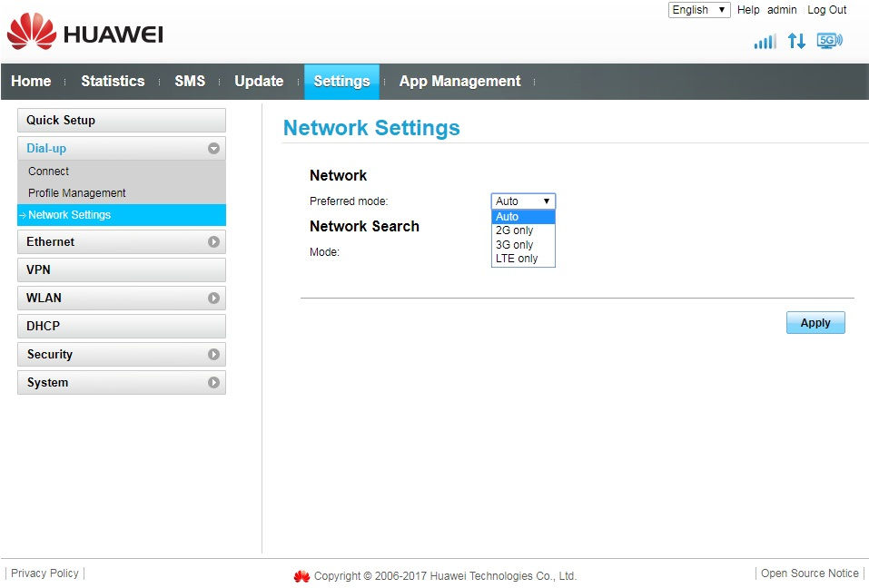Click the upload/download traffic arrows icon
The height and width of the screenshot is (588, 869).
click(796, 41)
